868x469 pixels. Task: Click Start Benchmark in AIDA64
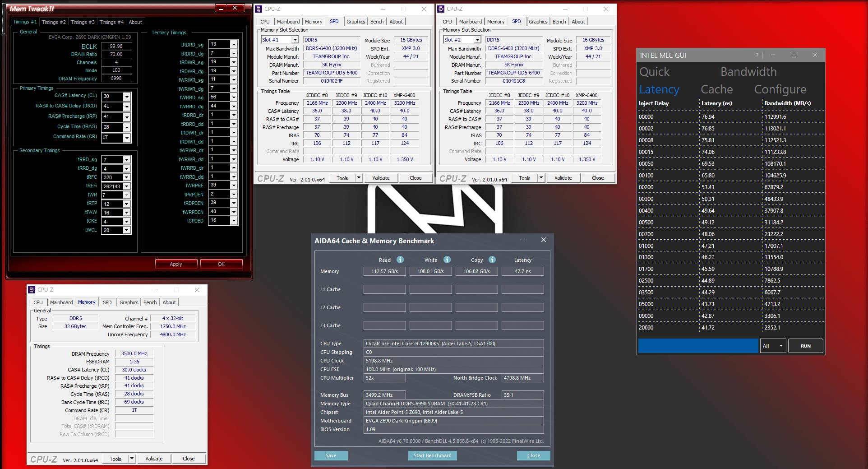point(432,455)
